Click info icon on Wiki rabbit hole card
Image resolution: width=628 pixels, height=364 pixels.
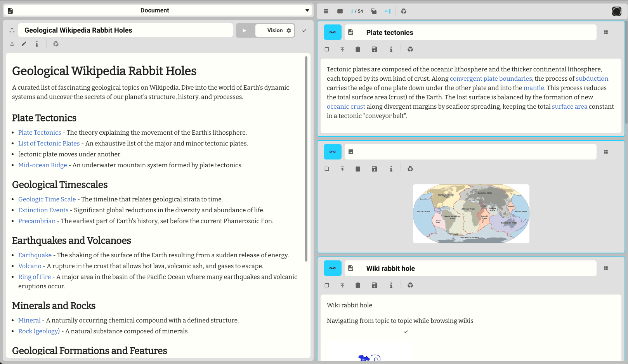[x=391, y=285]
